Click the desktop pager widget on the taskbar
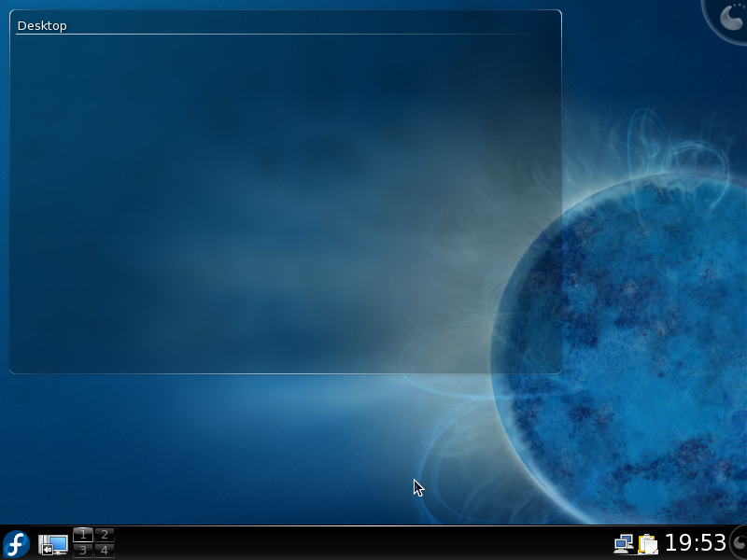Viewport: 747px width, 560px height. tap(92, 541)
